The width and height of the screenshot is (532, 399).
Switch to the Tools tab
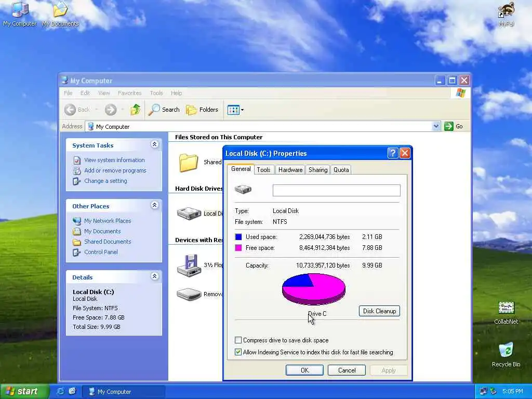tap(263, 170)
